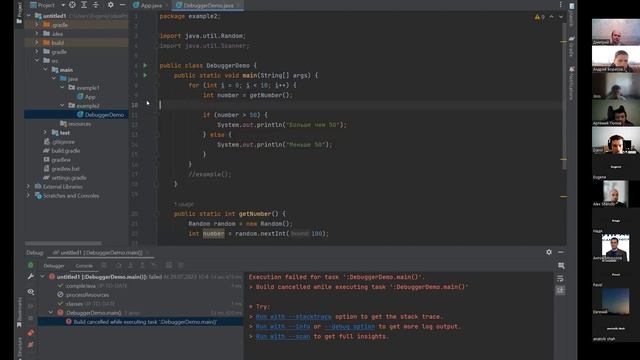The width and height of the screenshot is (640, 360).
Task: Click the Expand All icon in Project toolbar
Action: tap(84, 5)
